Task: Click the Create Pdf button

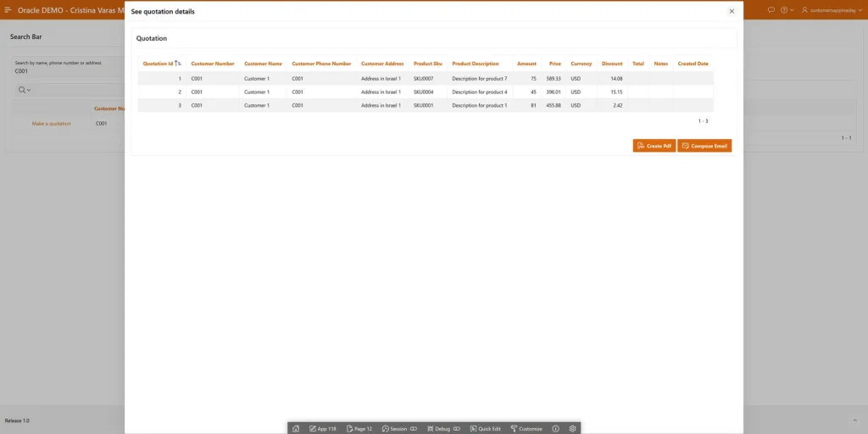Action: pos(654,146)
